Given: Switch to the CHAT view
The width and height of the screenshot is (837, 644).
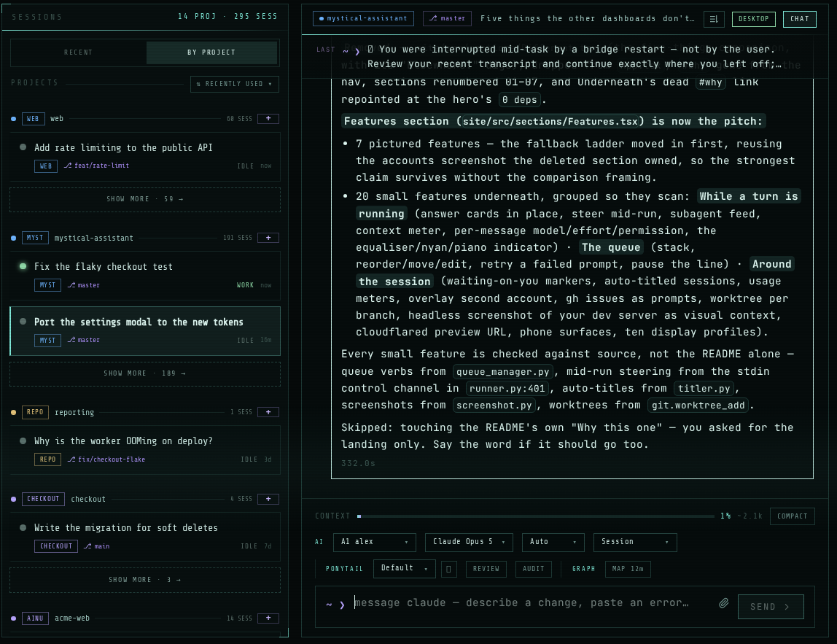Looking at the screenshot, I should tap(799, 19).
